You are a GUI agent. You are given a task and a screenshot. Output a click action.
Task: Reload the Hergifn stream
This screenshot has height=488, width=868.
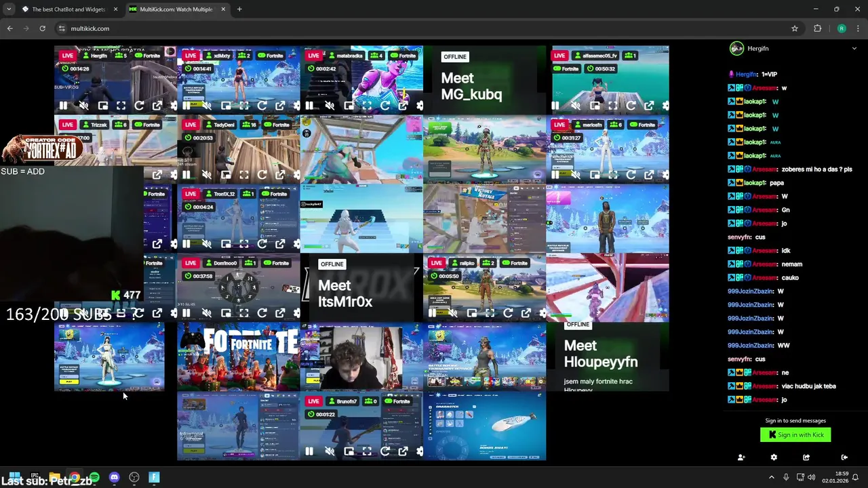point(139,106)
